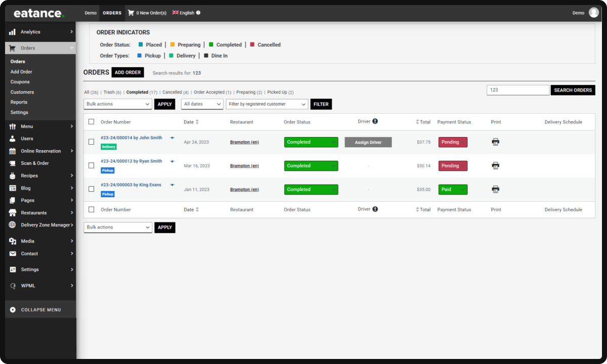Sort table by Total column header
The height and width of the screenshot is (364, 607).
423,122
